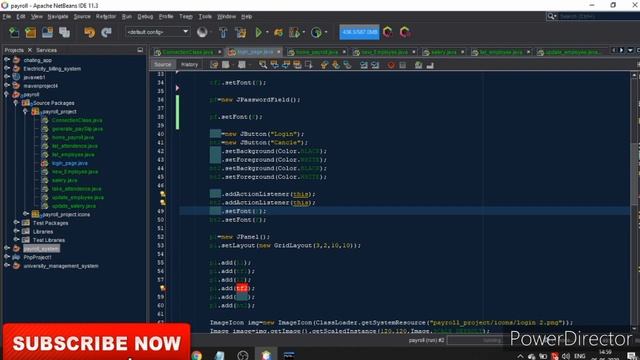
Task: Open the default config dropdown
Action: click(158, 32)
